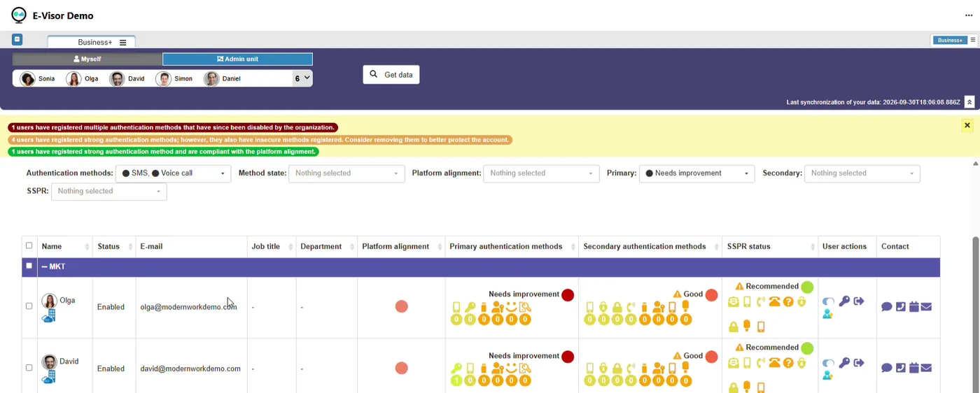
Task: Click the building icon under Olga's avatar
Action: [48, 316]
